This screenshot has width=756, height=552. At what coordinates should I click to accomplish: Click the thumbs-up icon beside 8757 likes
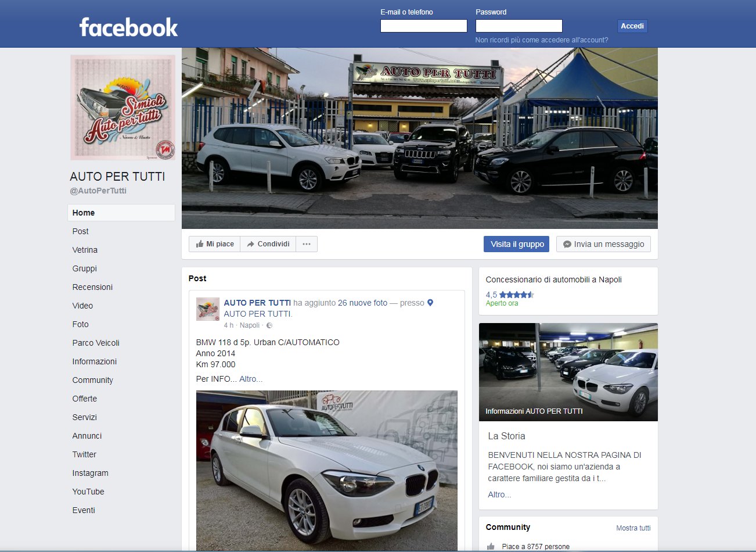coord(491,546)
